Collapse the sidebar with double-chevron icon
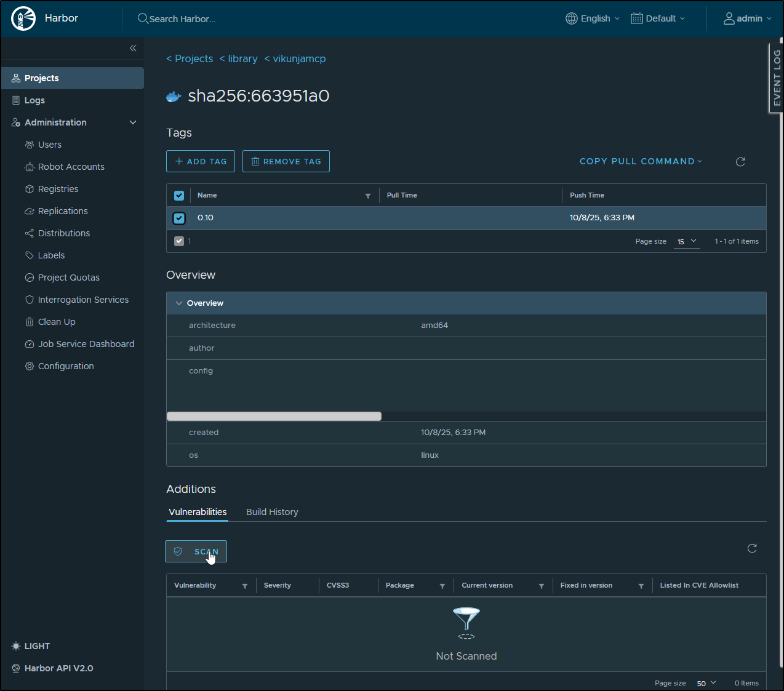Viewport: 784px width, 691px height. coord(133,48)
